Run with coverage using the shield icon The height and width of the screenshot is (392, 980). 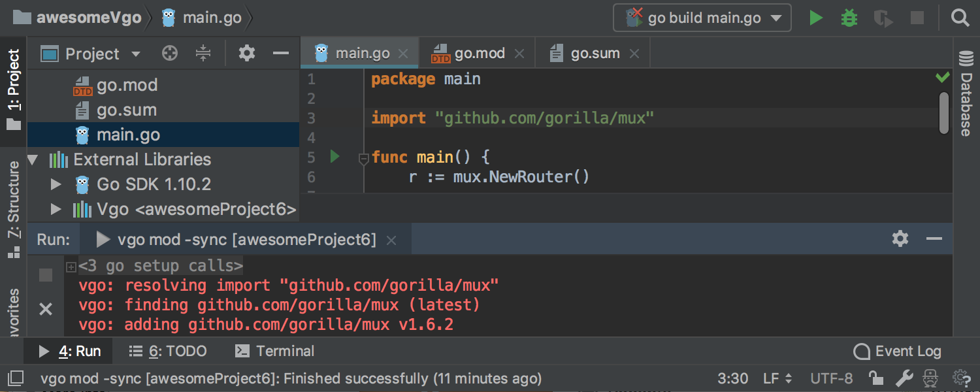point(883,18)
